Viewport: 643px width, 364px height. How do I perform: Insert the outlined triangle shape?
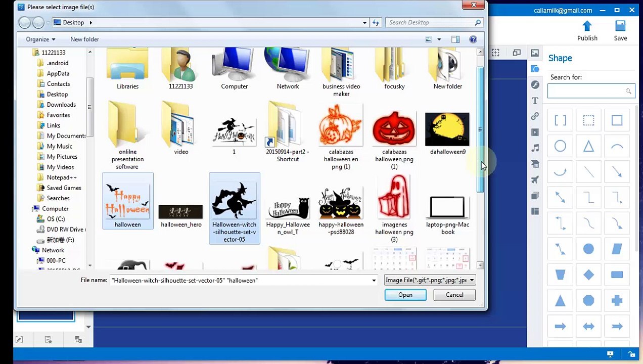(588, 146)
